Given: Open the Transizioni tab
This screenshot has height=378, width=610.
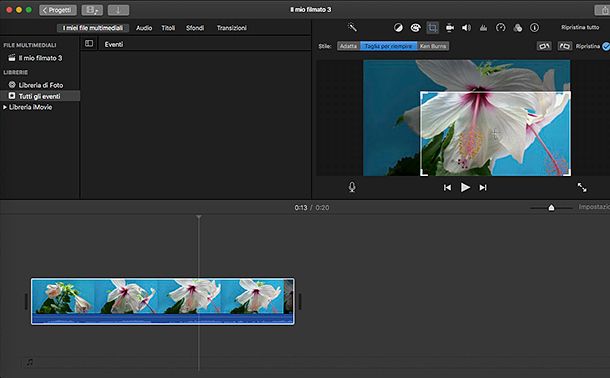Looking at the screenshot, I should click(231, 28).
